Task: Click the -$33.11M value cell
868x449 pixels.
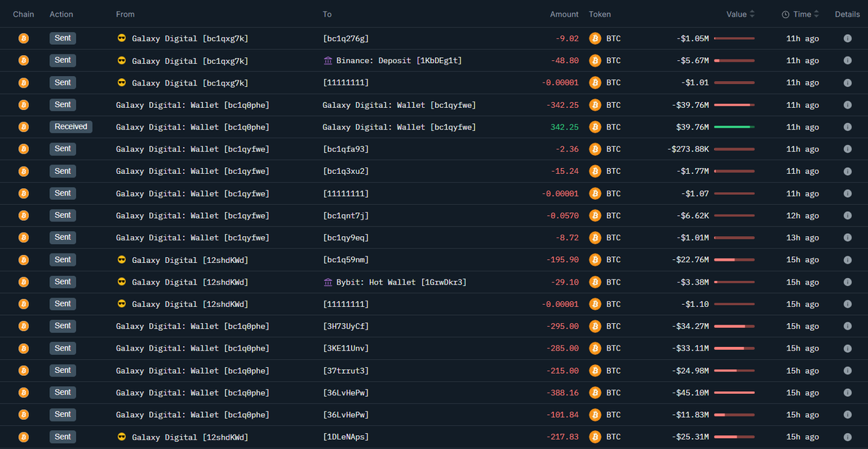Action: point(691,348)
